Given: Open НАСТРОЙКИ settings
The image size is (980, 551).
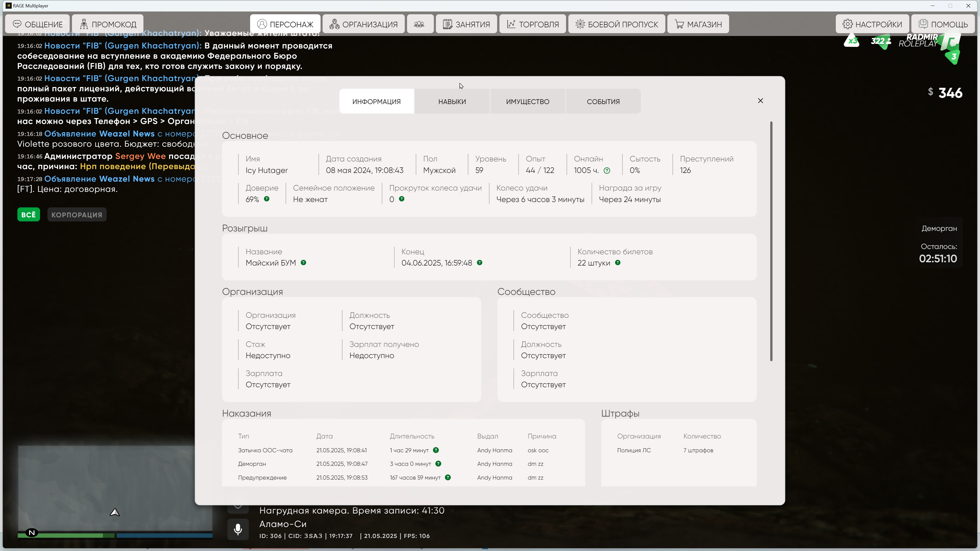Looking at the screenshot, I should pyautogui.click(x=872, y=24).
